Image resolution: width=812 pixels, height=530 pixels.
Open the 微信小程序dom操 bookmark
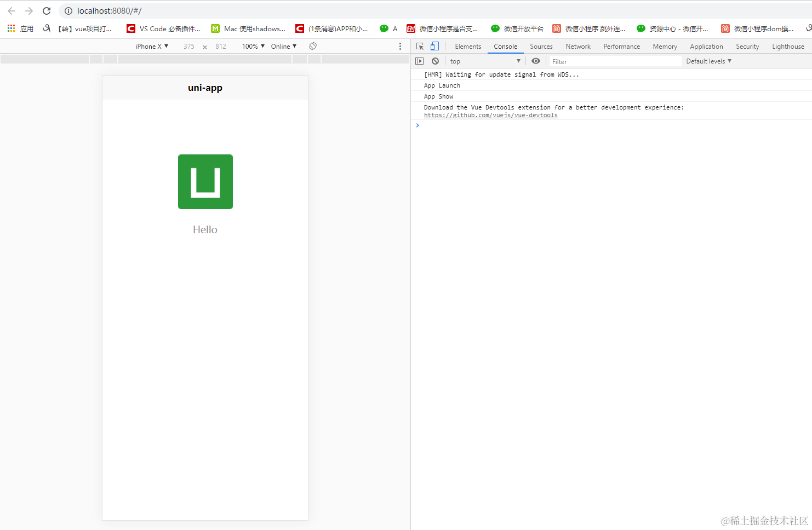757,28
